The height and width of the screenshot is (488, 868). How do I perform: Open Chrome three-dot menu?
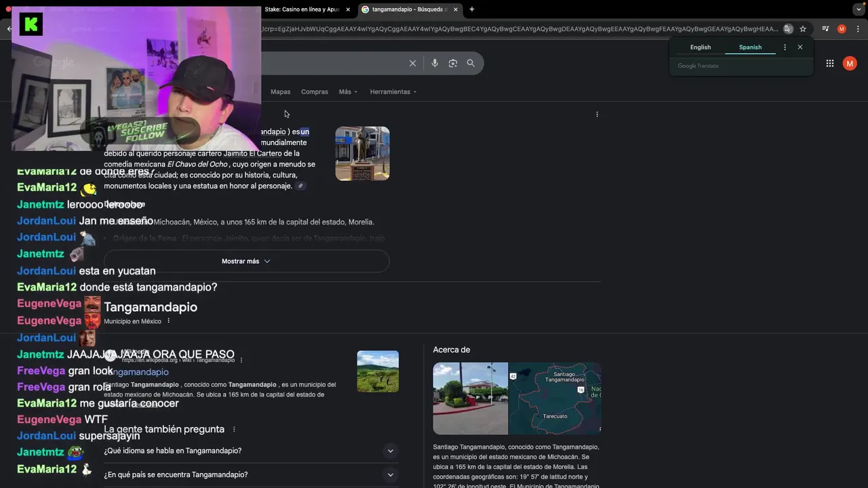(858, 29)
